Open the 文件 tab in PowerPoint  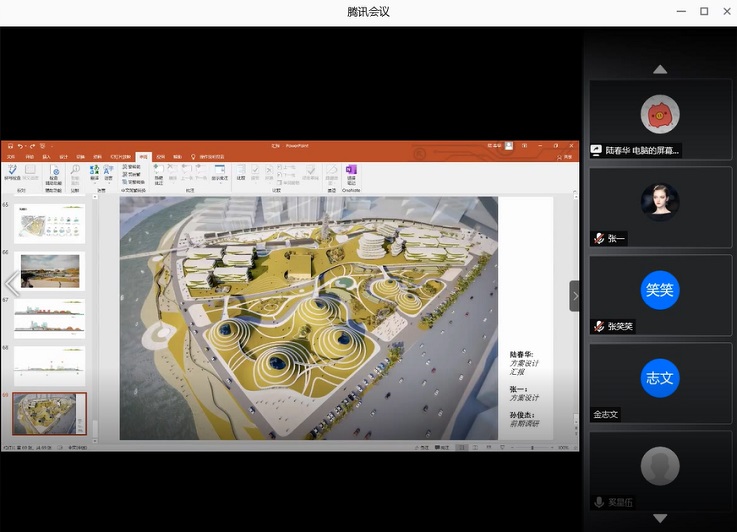[x=11, y=157]
